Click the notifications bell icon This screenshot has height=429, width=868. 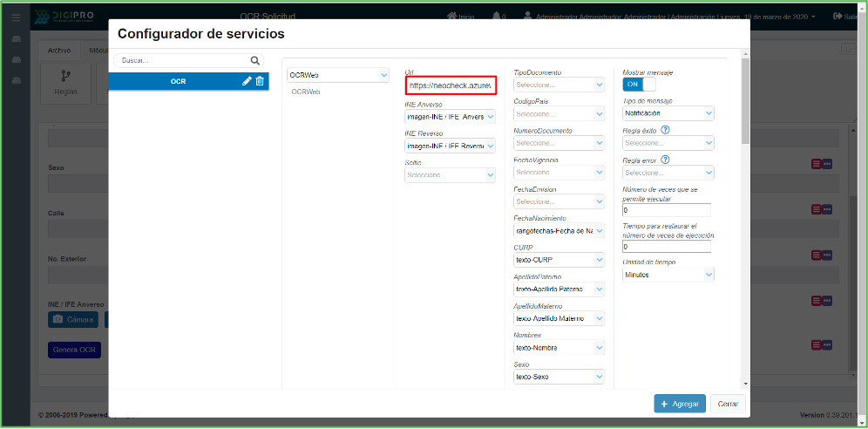497,17
